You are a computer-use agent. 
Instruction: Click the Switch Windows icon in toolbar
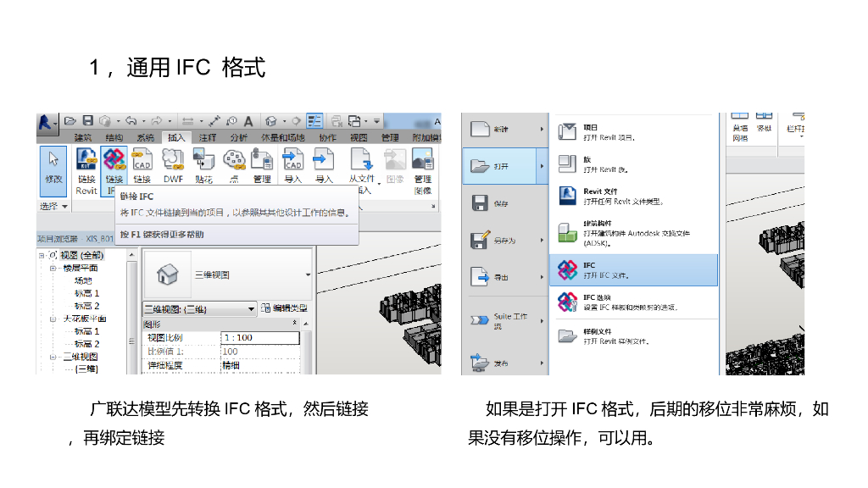[x=354, y=120]
